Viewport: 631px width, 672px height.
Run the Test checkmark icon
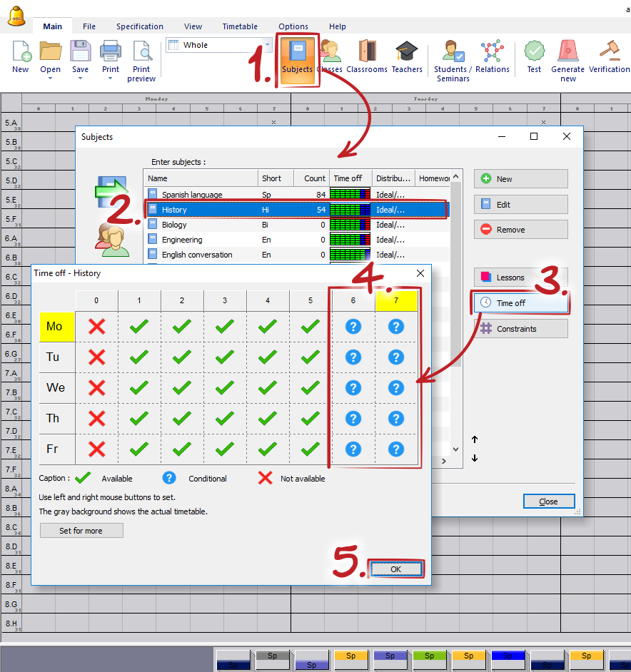534,53
